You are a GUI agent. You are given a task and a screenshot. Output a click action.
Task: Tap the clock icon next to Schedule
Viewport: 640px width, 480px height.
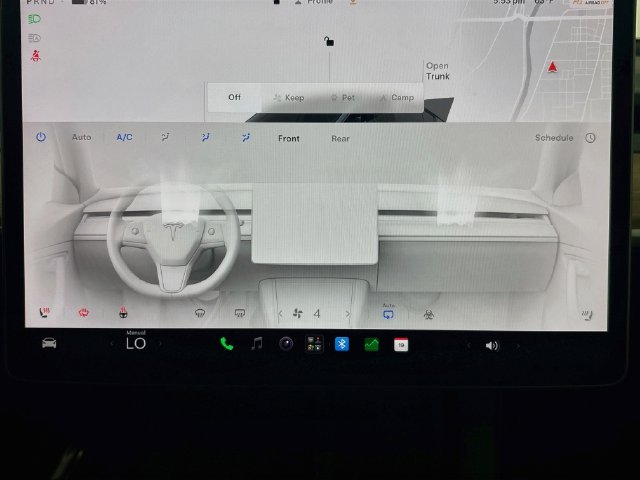[x=590, y=138]
